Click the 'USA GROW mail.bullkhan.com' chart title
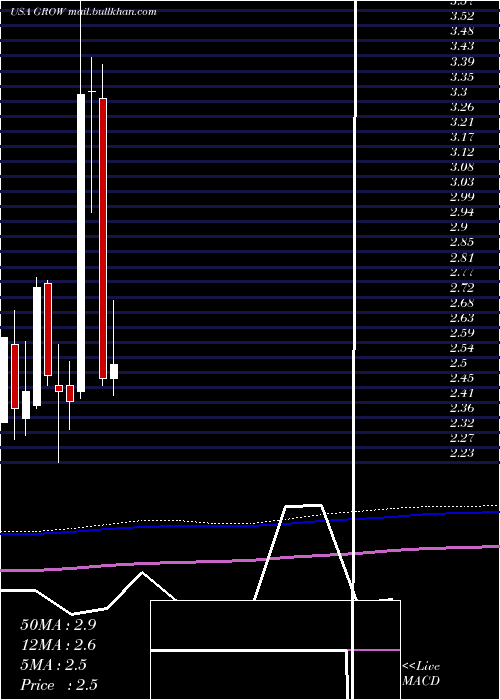This screenshot has width=500, height=700. pos(83,12)
